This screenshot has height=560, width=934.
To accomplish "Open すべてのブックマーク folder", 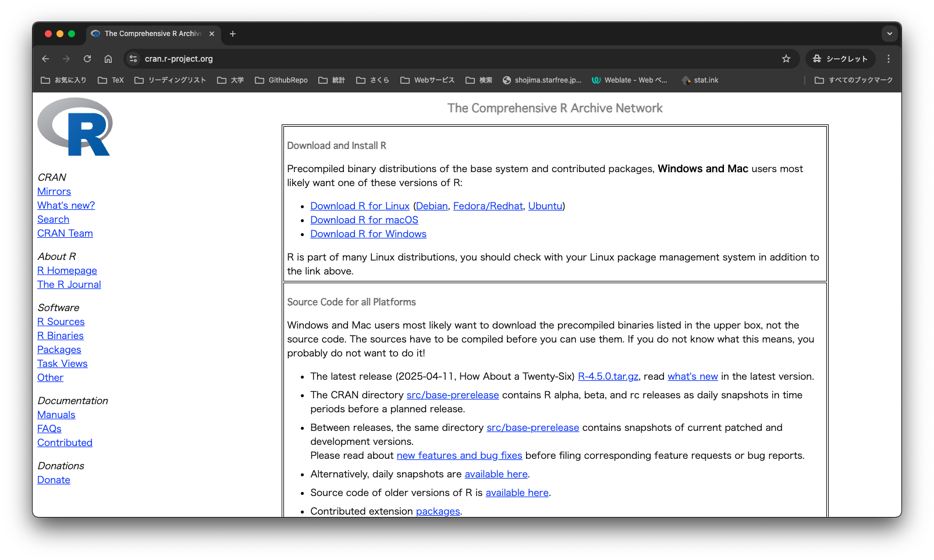I will 854,80.
